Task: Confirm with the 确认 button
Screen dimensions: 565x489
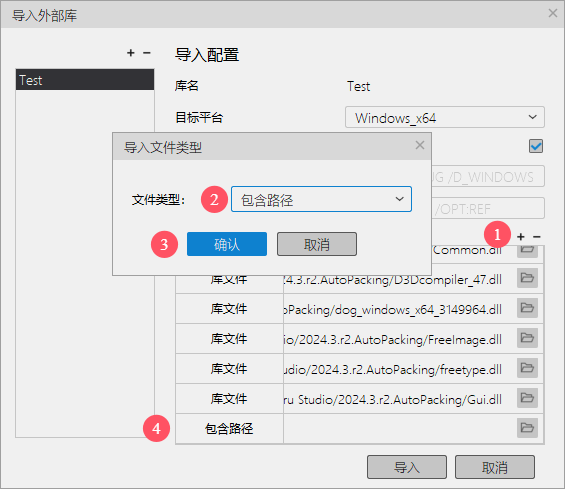Action: 227,244
